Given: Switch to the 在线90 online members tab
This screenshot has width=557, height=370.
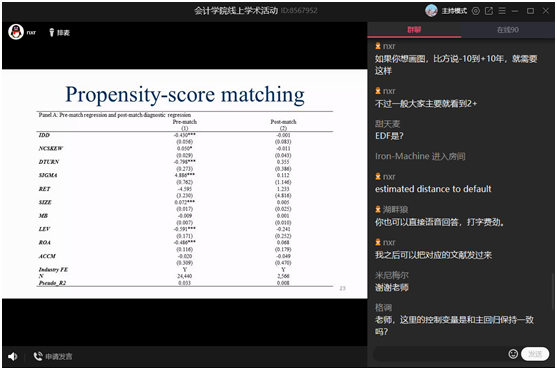Looking at the screenshot, I should click(508, 30).
